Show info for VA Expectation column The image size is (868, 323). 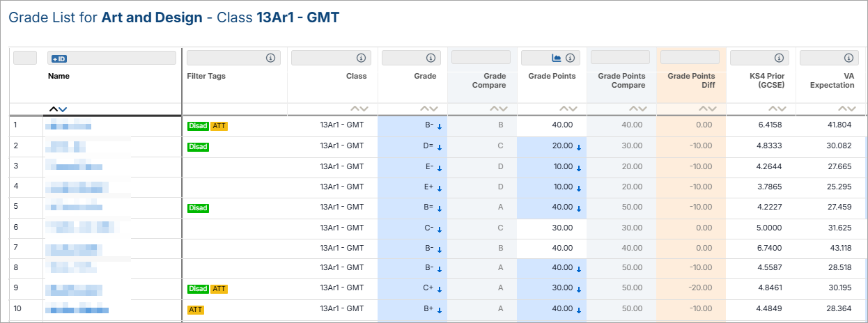(x=848, y=58)
